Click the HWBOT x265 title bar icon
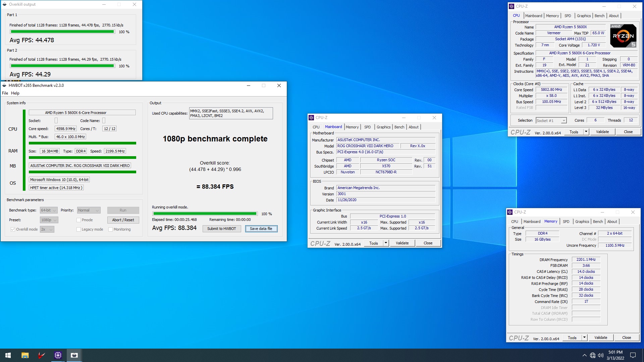This screenshot has width=644, height=362. [4, 85]
